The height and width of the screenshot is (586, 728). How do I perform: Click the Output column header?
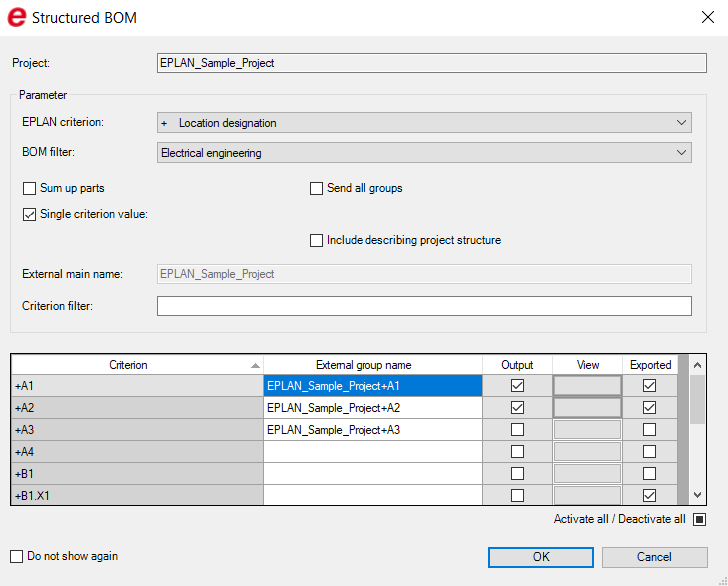pyautogui.click(x=517, y=365)
